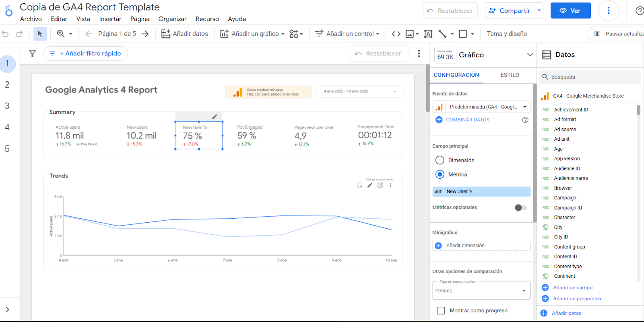Click the help icon next to Combinar datos
Image resolution: width=644 pixels, height=322 pixels.
(525, 120)
